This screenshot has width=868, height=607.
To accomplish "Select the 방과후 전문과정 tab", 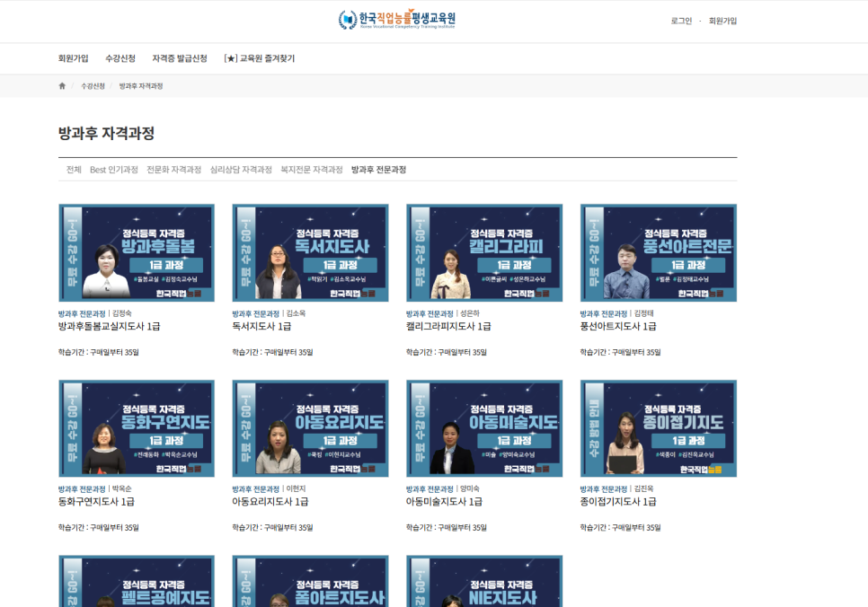I will pos(378,170).
